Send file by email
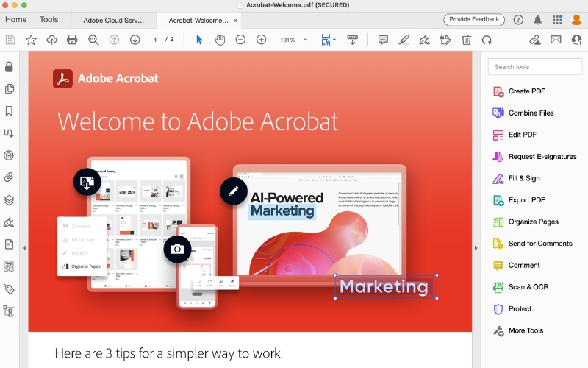 [556, 40]
